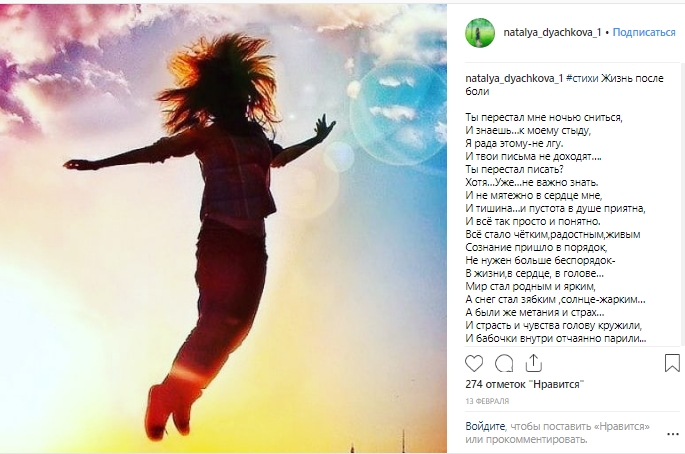
Task: Open the username link in the caption
Action: [514, 79]
